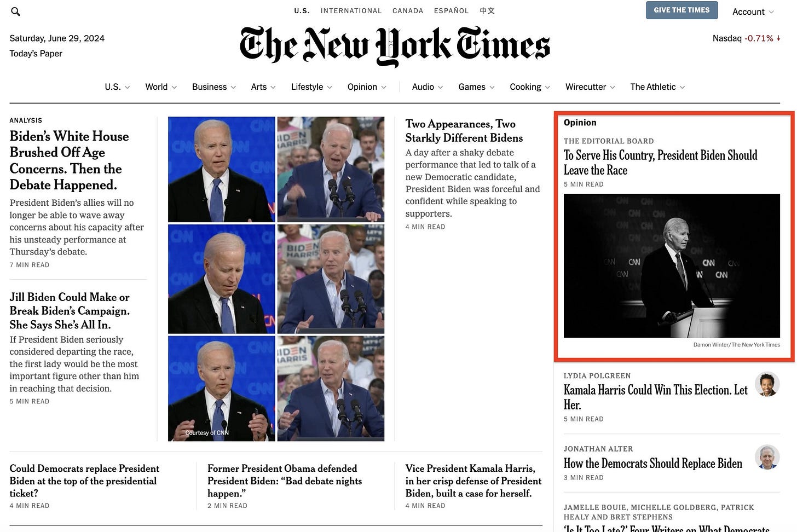Open the Business navigation menu item
This screenshot has width=797, height=532.
(x=209, y=87)
